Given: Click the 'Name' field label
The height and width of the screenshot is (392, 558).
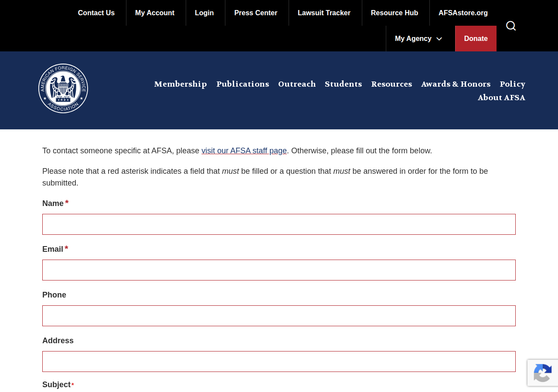Looking at the screenshot, I should pos(53,203).
